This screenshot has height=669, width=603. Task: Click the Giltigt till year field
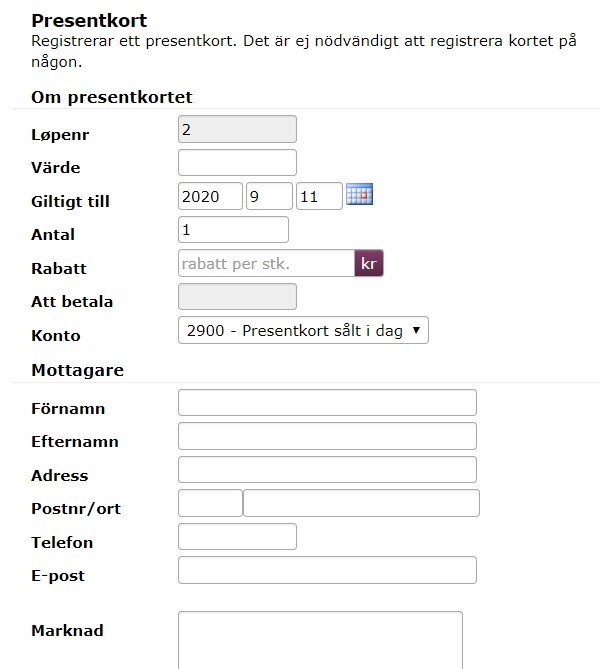(210, 196)
